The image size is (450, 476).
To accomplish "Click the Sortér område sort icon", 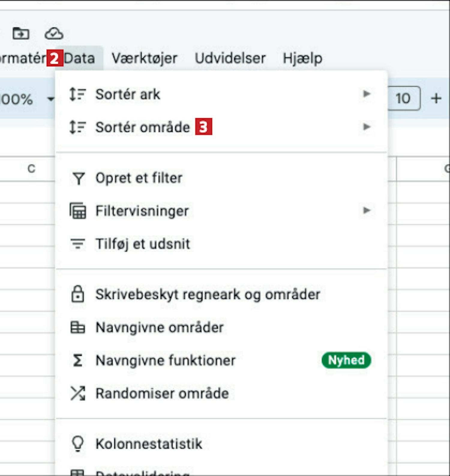I will tap(77, 127).
